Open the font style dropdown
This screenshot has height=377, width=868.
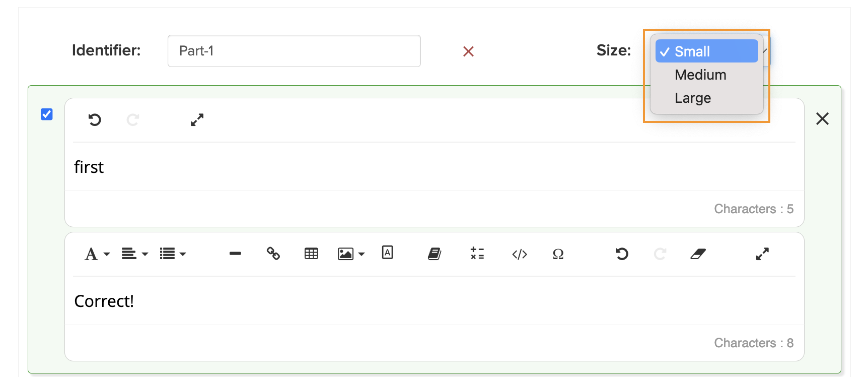point(97,254)
